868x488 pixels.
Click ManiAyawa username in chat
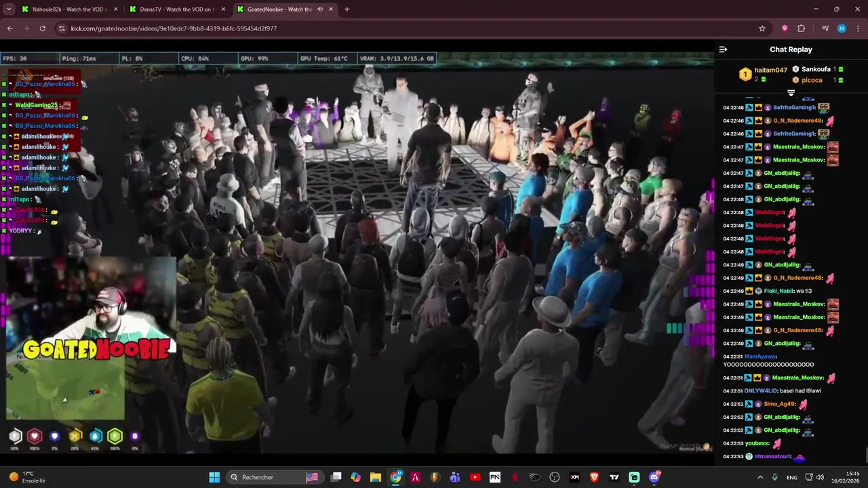click(x=760, y=357)
